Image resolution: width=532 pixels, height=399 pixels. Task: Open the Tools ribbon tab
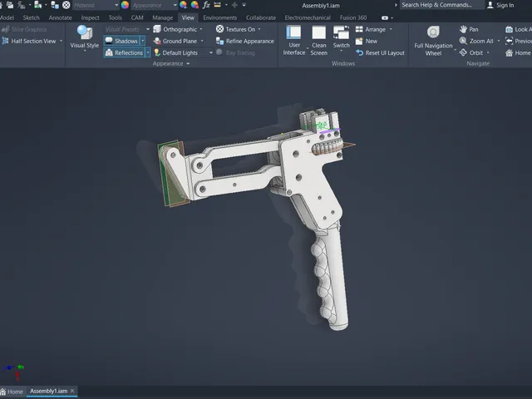coord(115,17)
